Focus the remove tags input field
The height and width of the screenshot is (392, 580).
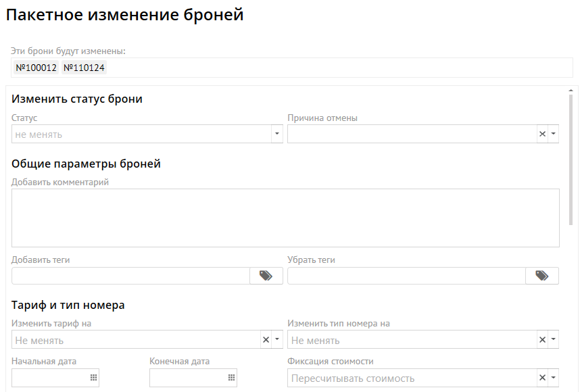[406, 276]
